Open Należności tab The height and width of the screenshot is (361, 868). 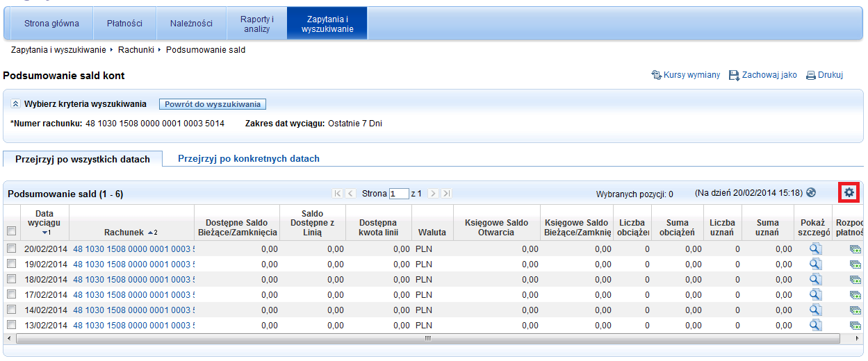(191, 23)
